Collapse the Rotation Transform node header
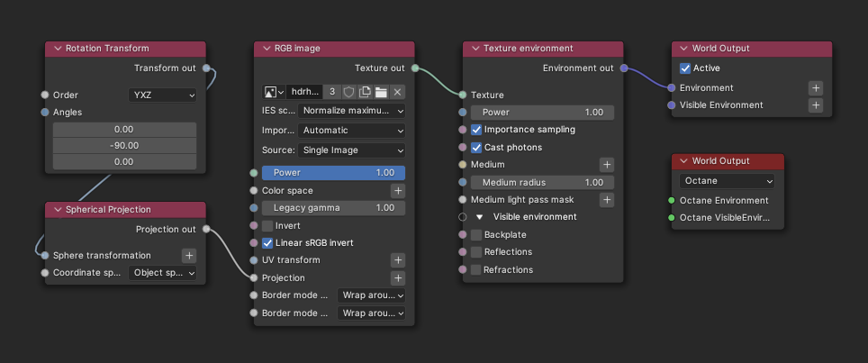The width and height of the screenshot is (868, 363). coord(59,49)
